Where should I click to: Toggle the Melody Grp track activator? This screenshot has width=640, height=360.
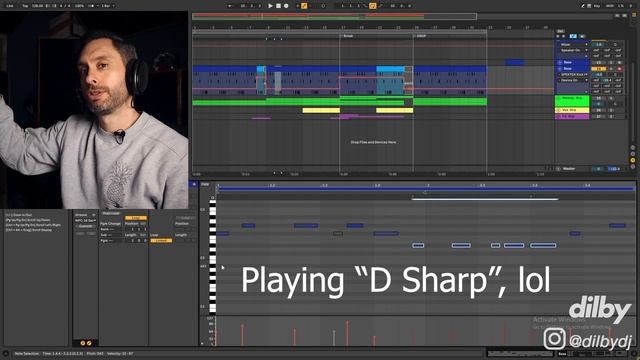click(x=598, y=98)
